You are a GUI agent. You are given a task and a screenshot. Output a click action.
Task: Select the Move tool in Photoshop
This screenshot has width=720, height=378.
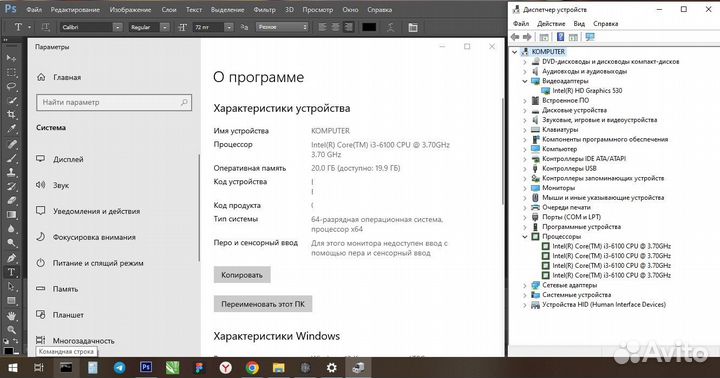point(11,58)
